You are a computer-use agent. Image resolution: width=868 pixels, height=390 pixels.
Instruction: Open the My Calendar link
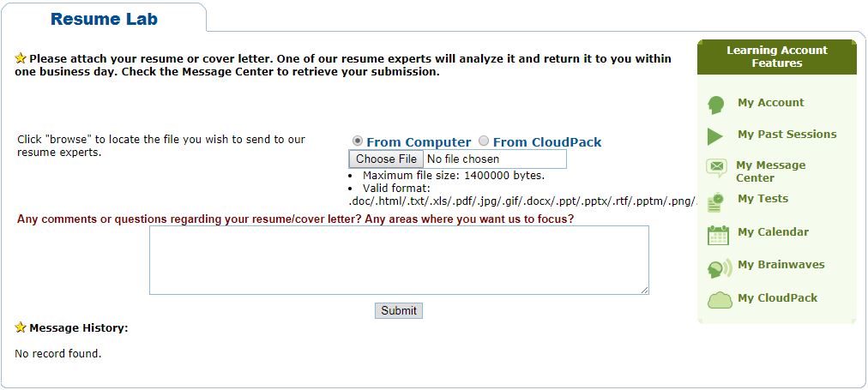click(773, 232)
